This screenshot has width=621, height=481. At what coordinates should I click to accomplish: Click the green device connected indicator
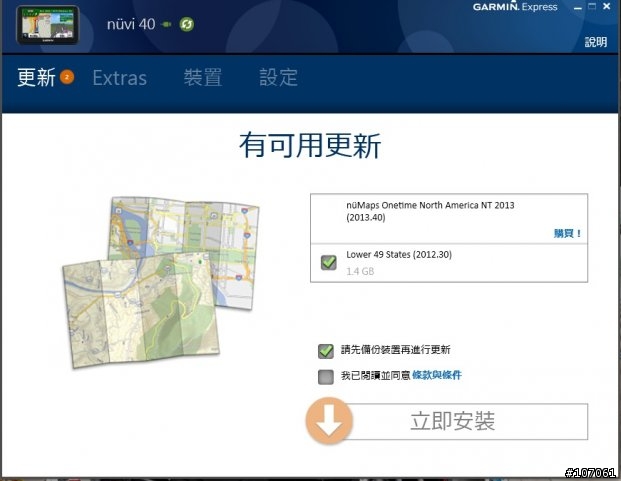(167, 25)
